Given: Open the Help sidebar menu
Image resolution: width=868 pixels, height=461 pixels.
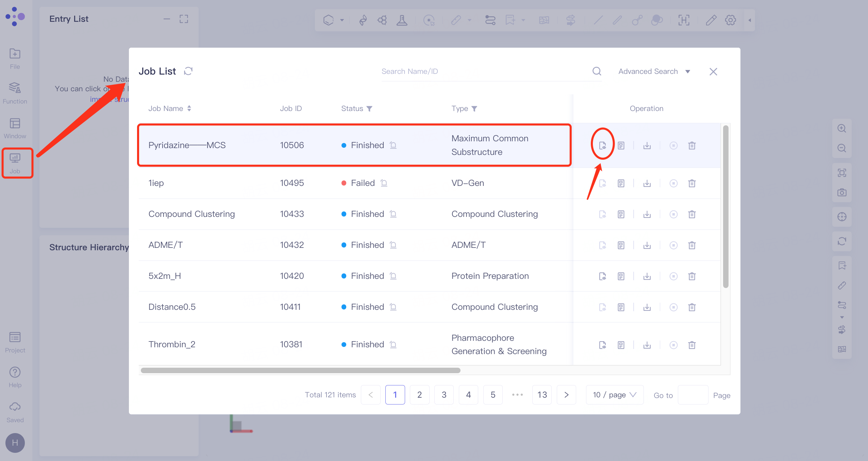Looking at the screenshot, I should click(15, 377).
